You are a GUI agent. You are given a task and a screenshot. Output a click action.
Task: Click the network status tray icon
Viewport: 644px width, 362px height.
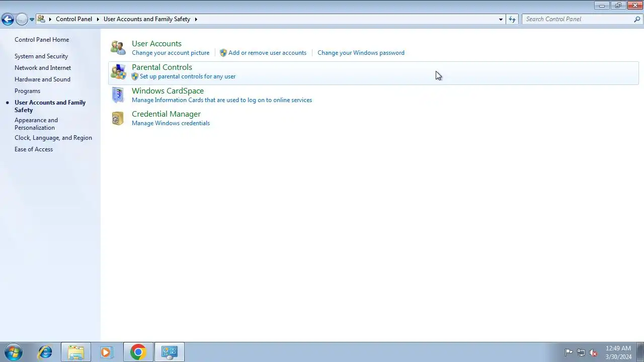(581, 352)
